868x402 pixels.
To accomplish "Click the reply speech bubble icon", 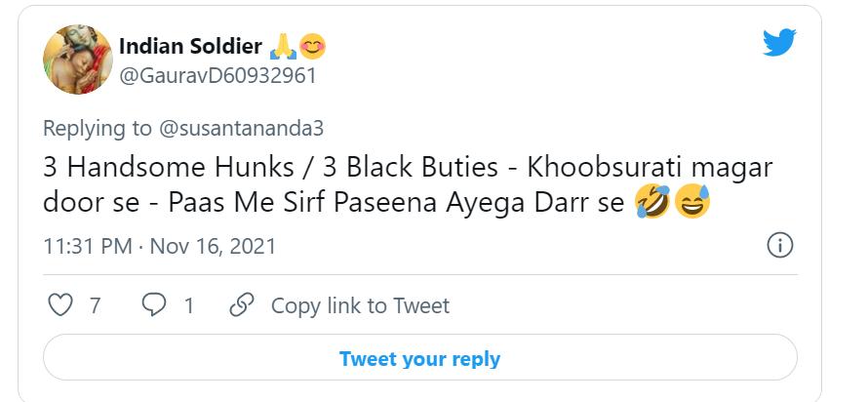I will point(154,305).
